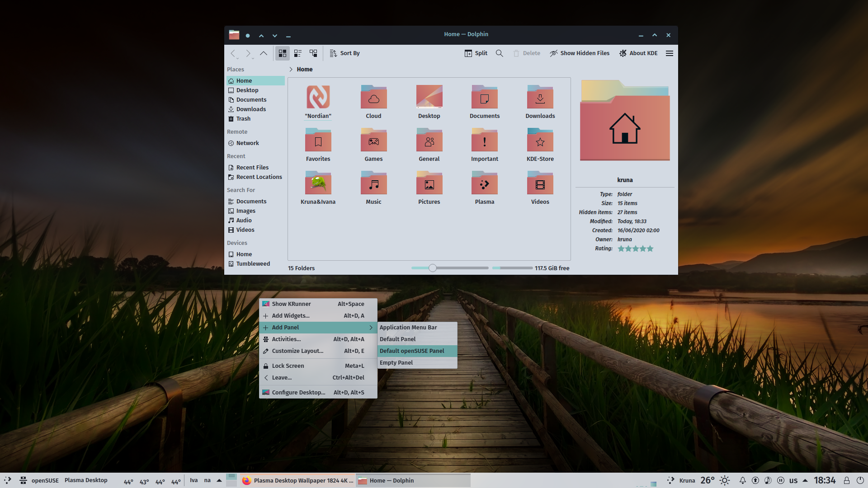This screenshot has height=488, width=868.
Task: Open notifications bell in system tray
Action: click(x=742, y=481)
